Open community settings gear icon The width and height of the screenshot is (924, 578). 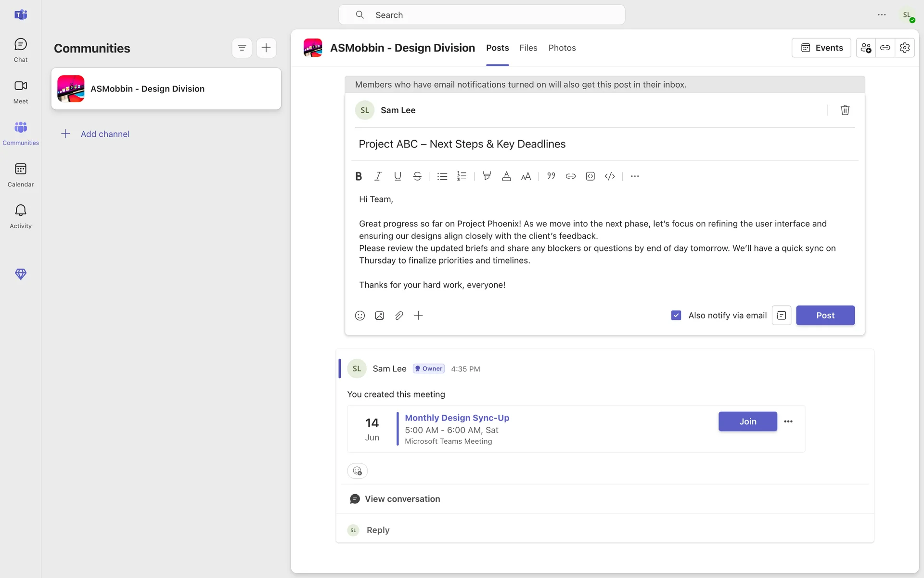pos(904,48)
